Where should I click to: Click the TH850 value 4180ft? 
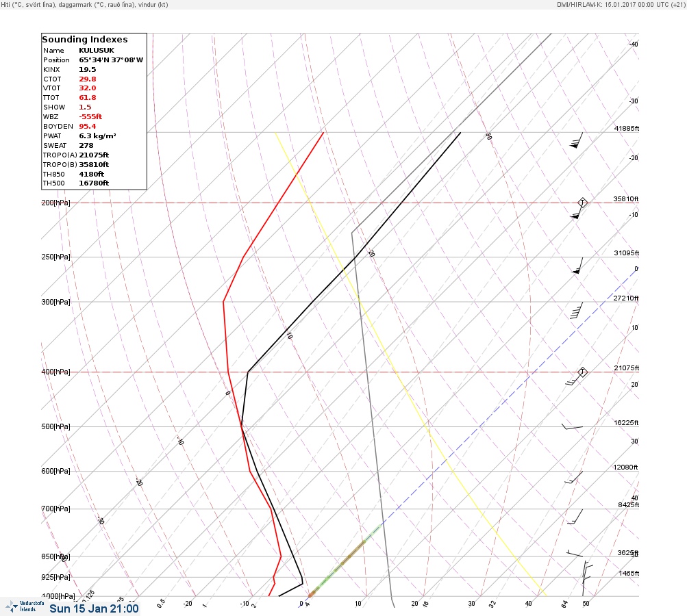[x=92, y=175]
